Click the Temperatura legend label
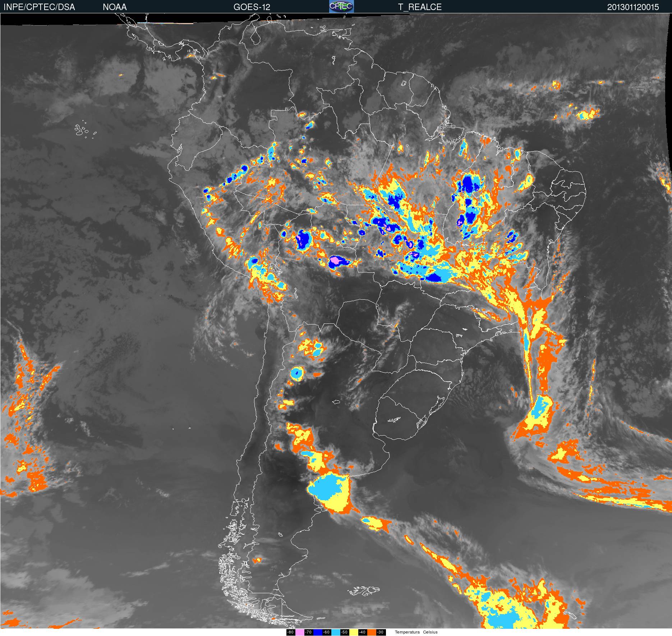Screen dimensions: 672x636 point(407,632)
